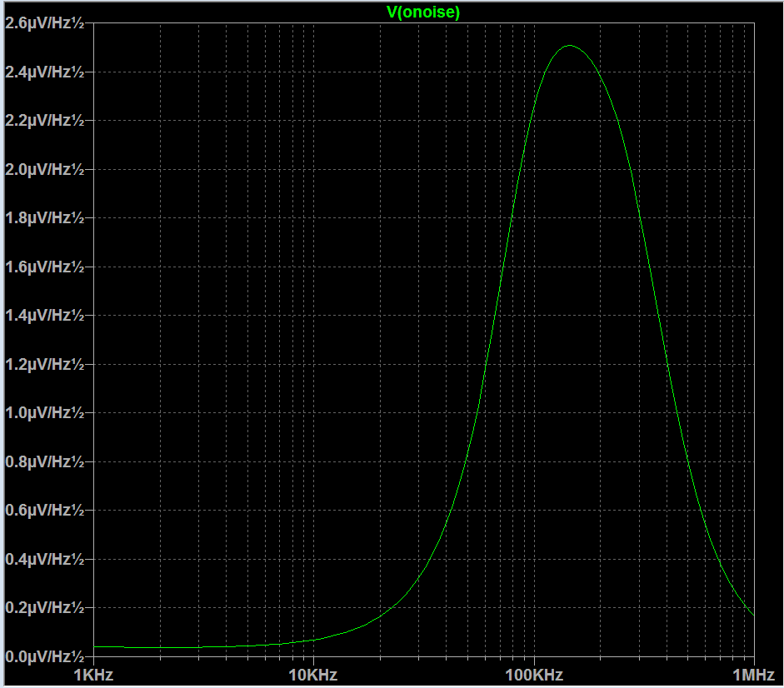Viewport: 784px width, 688px height.
Task: Click the 2.6µV/Hz½ axis label
Action: (44, 23)
